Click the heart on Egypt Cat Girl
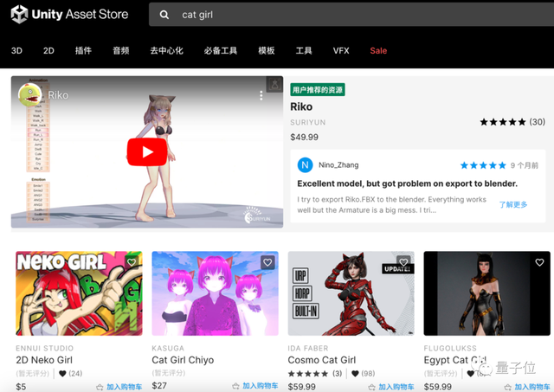 point(539,261)
